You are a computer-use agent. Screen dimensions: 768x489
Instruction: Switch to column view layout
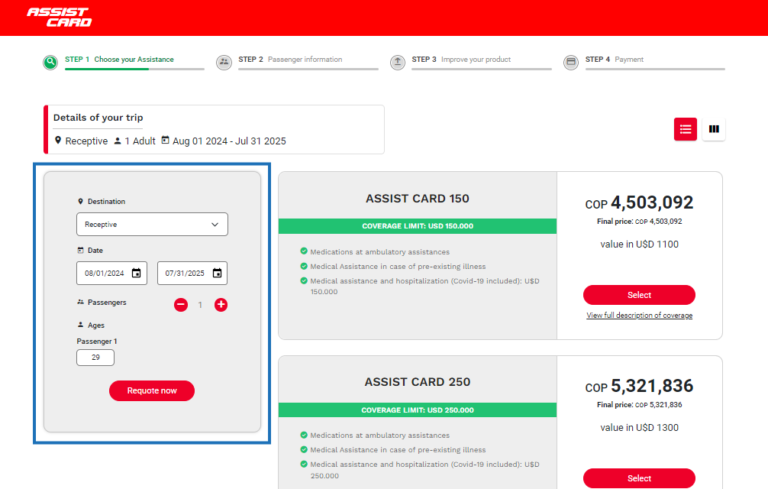click(x=714, y=129)
